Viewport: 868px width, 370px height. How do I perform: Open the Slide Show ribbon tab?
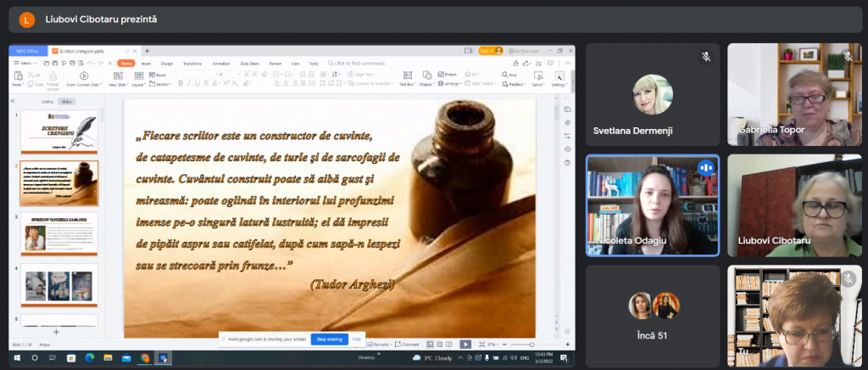point(250,63)
